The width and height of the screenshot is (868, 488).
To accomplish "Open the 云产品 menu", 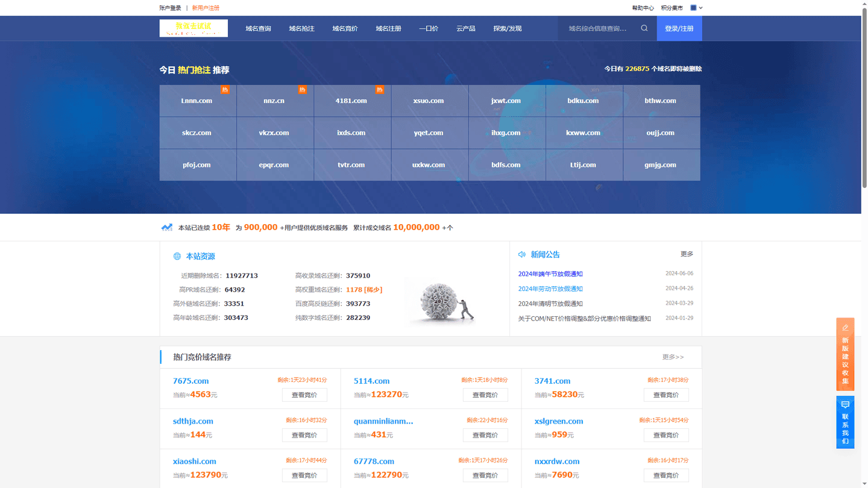I will click(x=466, y=28).
